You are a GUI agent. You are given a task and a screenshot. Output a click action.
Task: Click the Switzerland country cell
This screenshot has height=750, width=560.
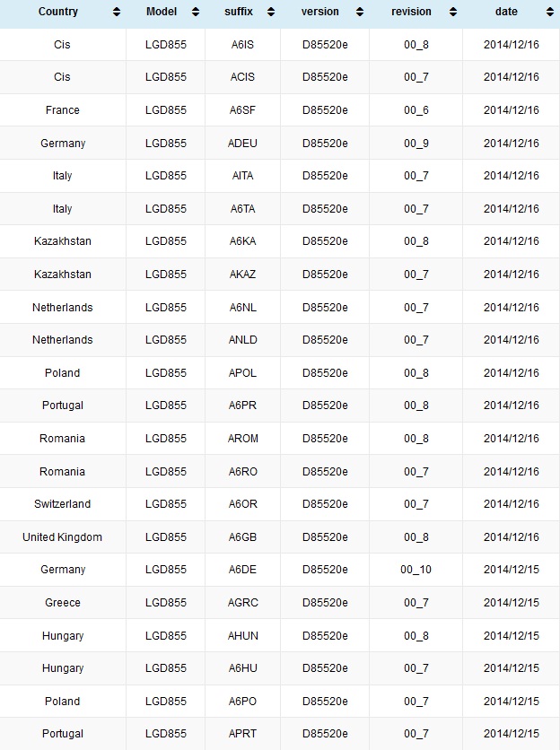click(63, 503)
